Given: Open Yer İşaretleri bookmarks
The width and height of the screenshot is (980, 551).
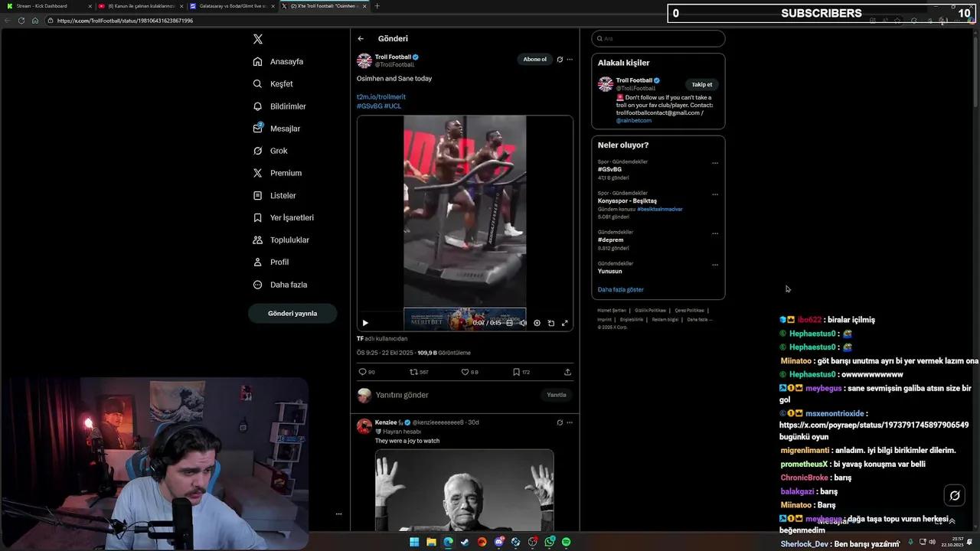Looking at the screenshot, I should [x=283, y=217].
